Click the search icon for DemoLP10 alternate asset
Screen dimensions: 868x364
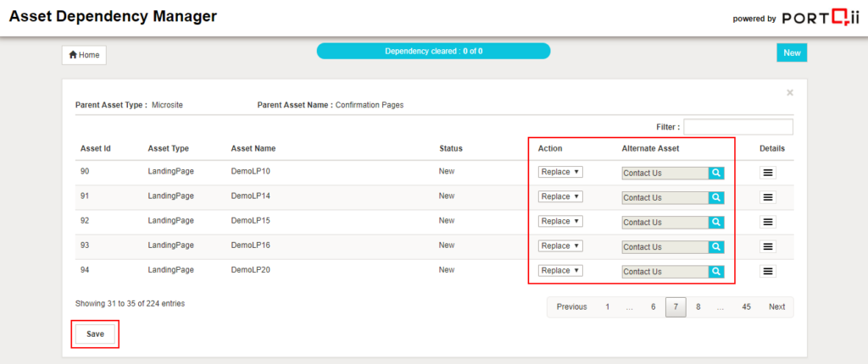716,173
